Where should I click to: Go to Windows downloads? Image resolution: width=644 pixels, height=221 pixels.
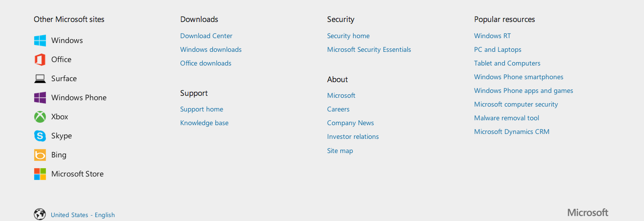point(211,49)
